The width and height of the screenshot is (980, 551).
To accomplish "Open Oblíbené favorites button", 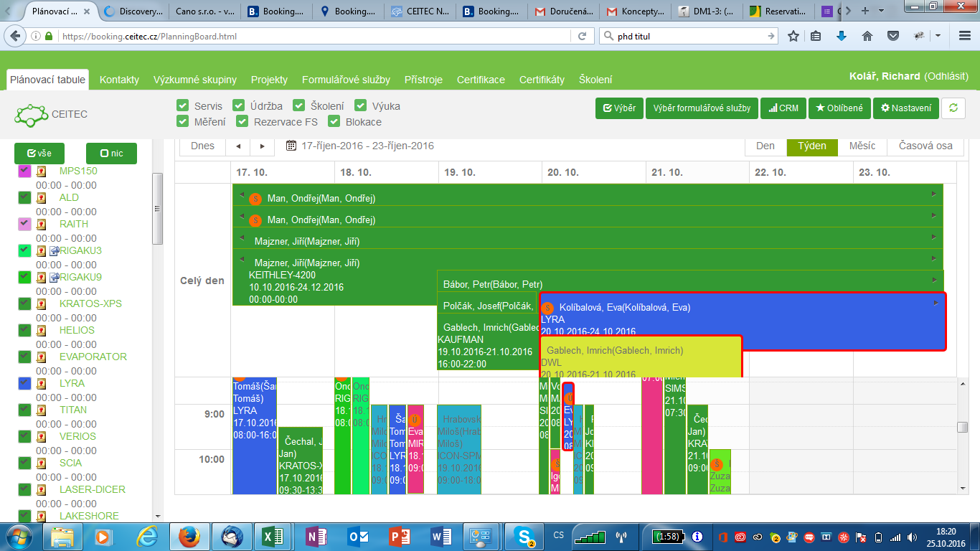I will coord(839,108).
